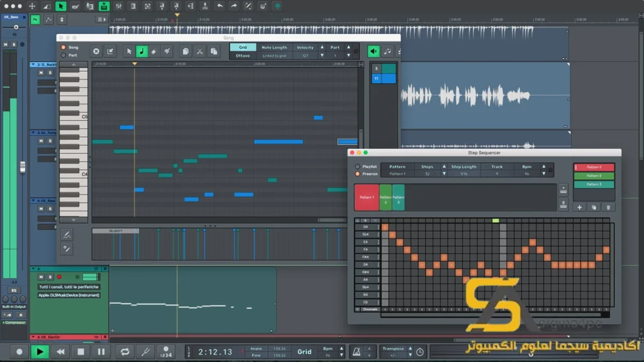Click the scissors cut icon in Song editor
Viewport: 644px width, 362px height.
click(200, 51)
